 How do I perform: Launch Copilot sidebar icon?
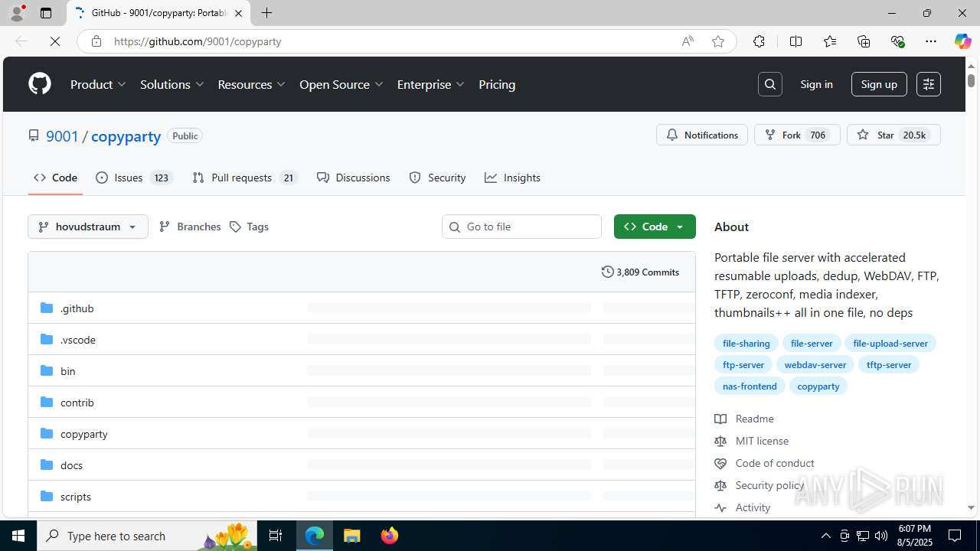(962, 41)
